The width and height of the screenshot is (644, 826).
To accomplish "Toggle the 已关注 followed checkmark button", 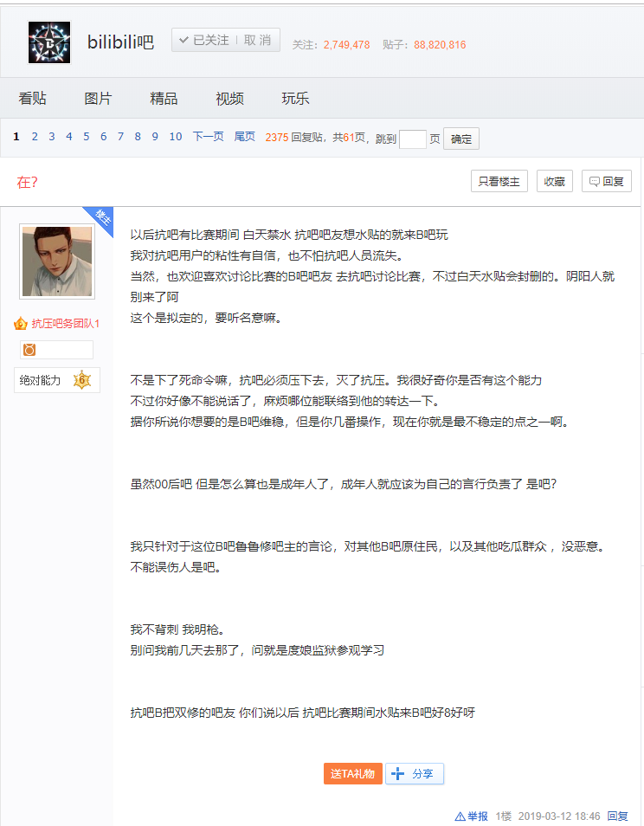I will [x=204, y=41].
